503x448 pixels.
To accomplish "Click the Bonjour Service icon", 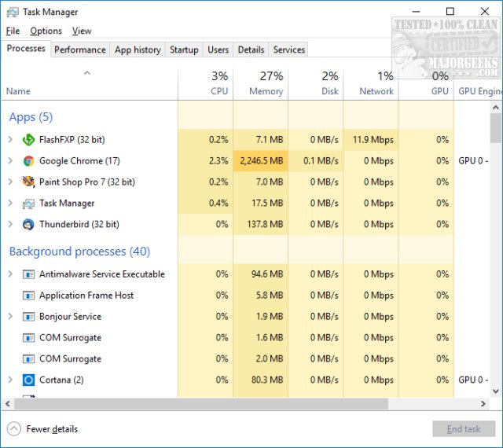I will (x=28, y=317).
